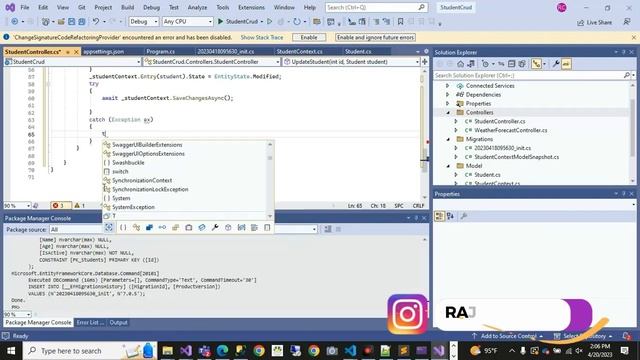The width and height of the screenshot is (640, 360).
Task: Click the split editor plus icon
Action: click(x=424, y=62)
